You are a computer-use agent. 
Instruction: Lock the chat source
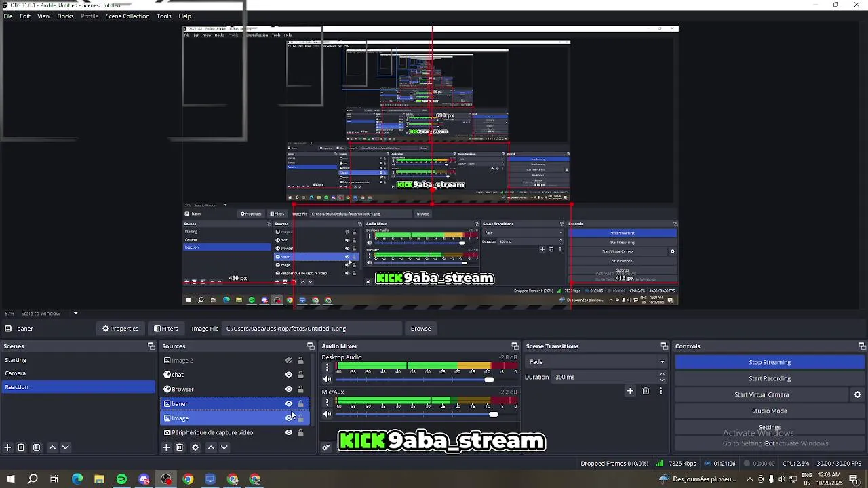pyautogui.click(x=300, y=375)
